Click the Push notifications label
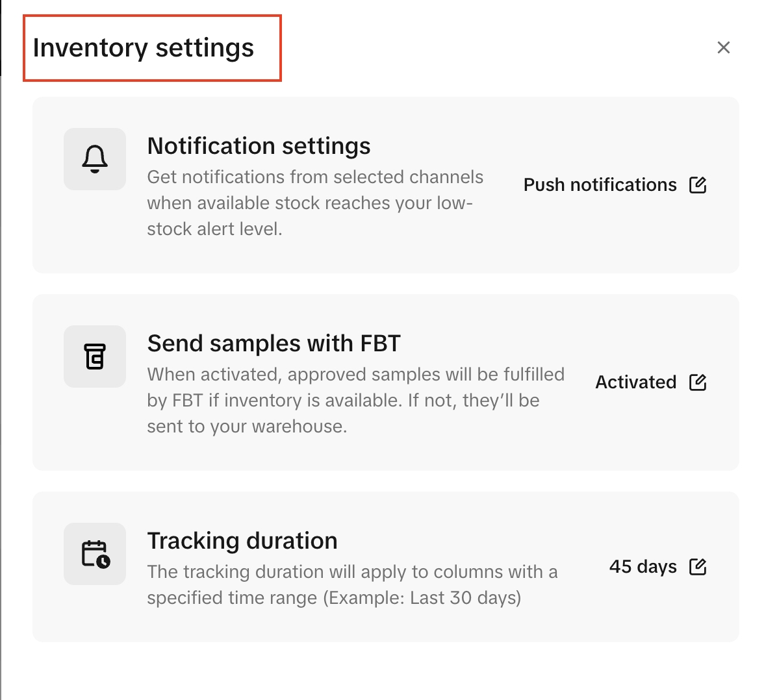 click(600, 185)
